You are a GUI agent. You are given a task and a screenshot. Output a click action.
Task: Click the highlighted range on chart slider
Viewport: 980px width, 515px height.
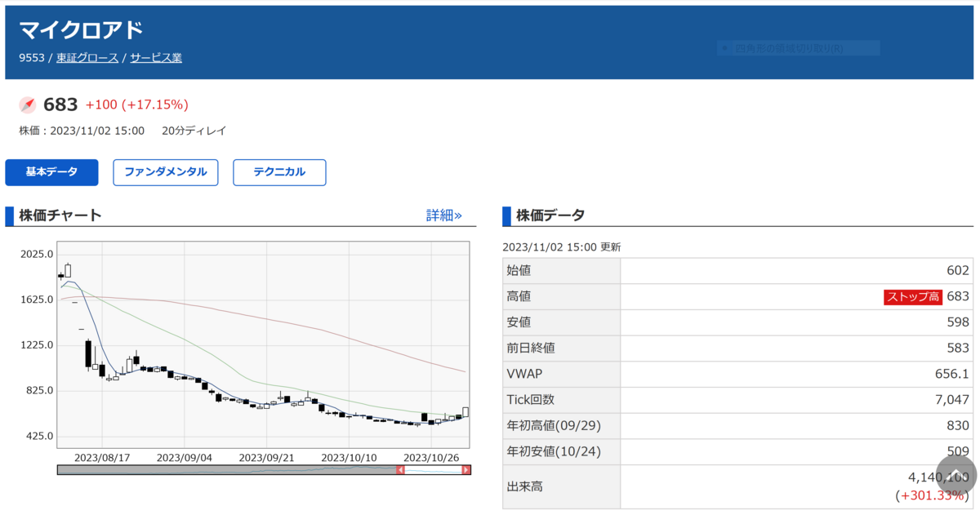pyautogui.click(x=434, y=470)
